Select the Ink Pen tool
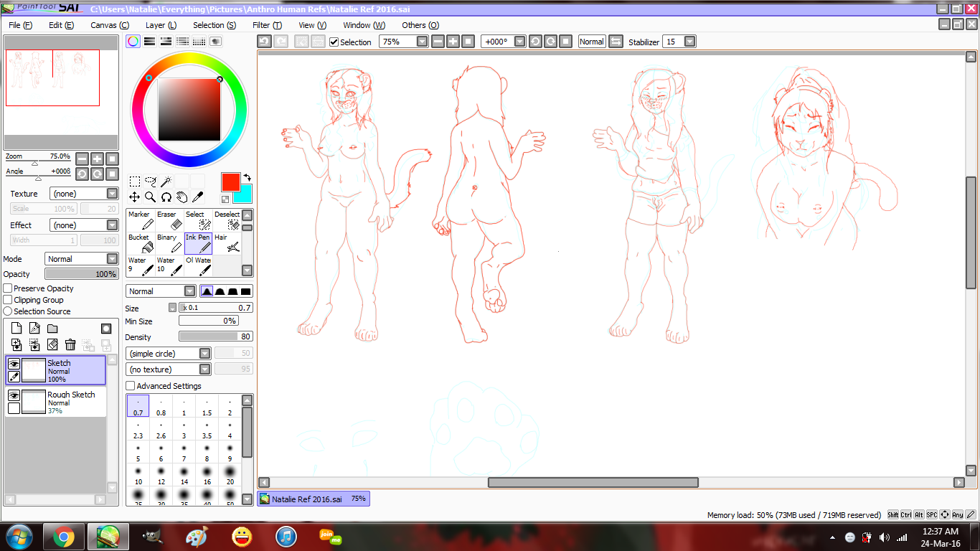Image resolution: width=980 pixels, height=551 pixels. pyautogui.click(x=198, y=243)
